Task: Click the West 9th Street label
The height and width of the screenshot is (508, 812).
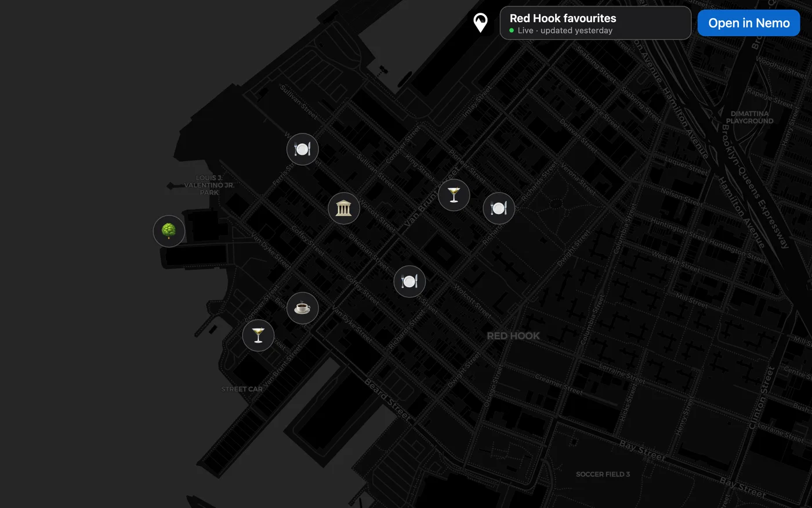Action: tap(675, 261)
